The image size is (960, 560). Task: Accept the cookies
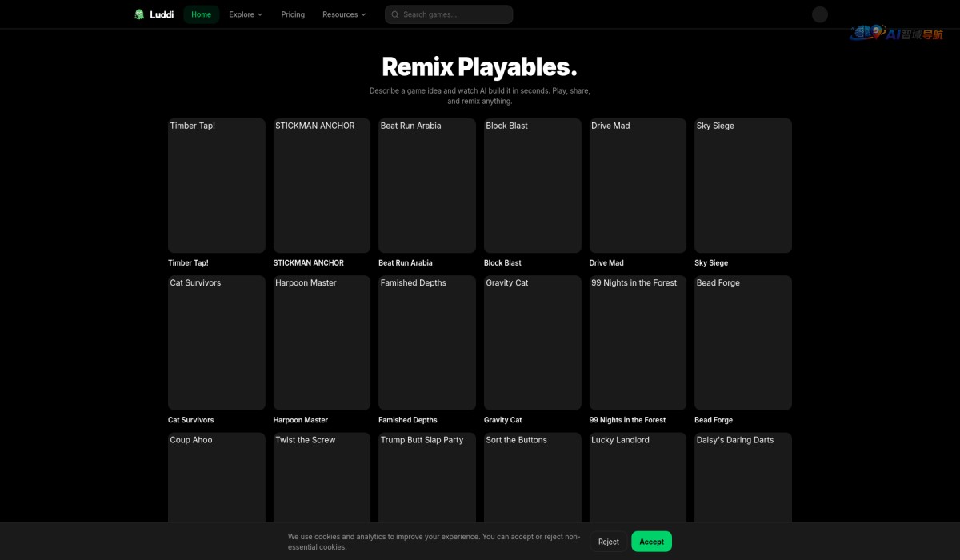point(651,542)
